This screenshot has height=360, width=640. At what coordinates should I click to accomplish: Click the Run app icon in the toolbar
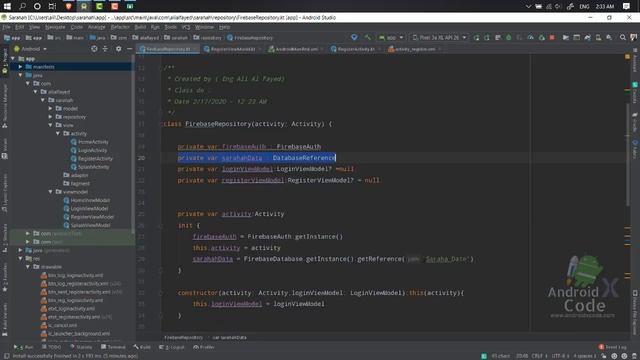coord(476,38)
